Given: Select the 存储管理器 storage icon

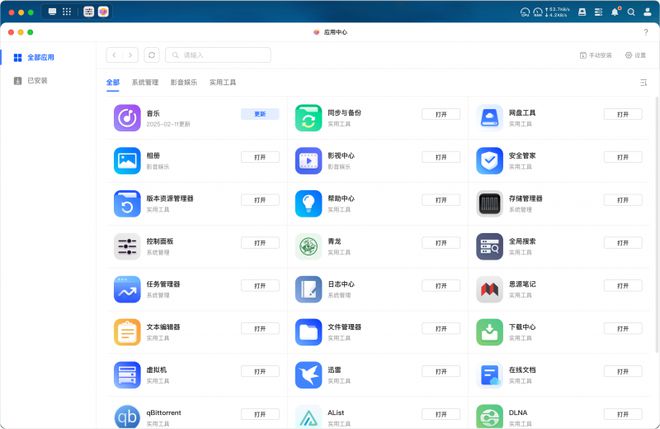Looking at the screenshot, I should (x=490, y=204).
